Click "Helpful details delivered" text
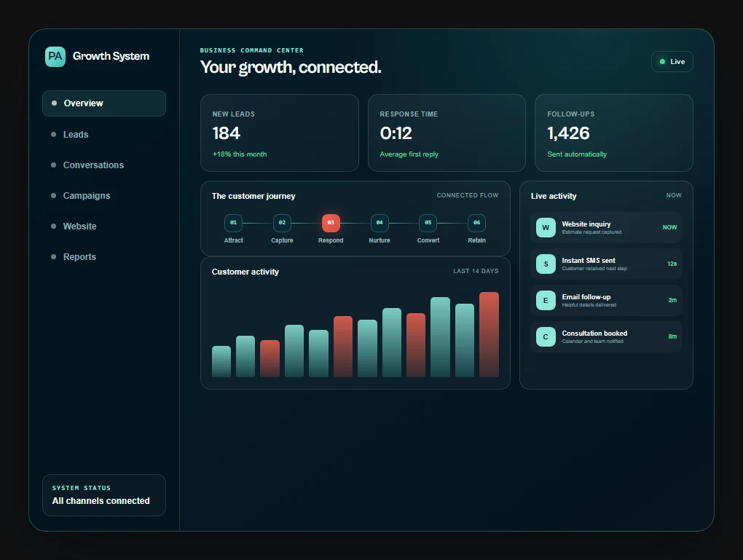 click(x=589, y=305)
